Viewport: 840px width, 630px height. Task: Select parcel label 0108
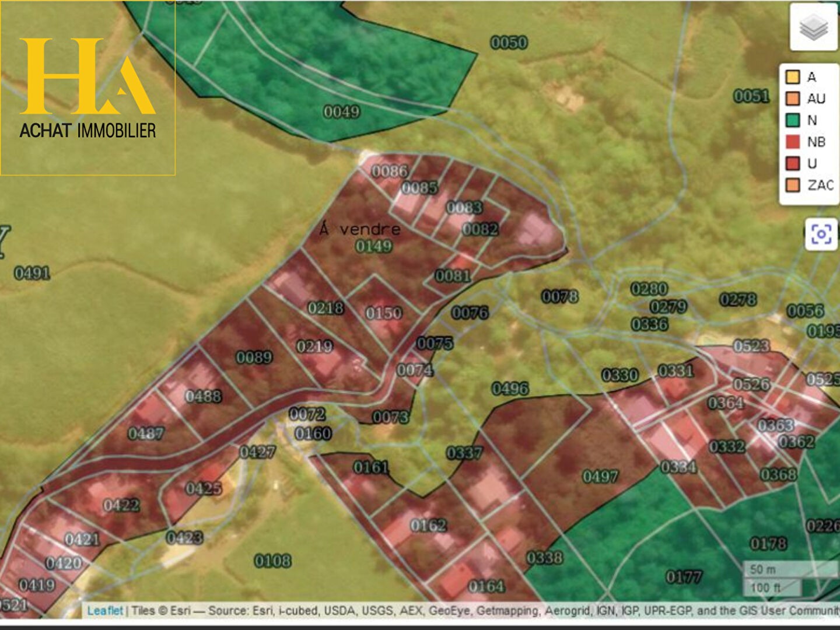(272, 561)
